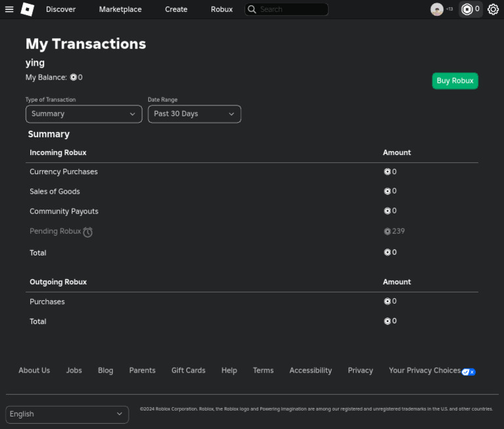Click the Pending Robux clock icon
The height and width of the screenshot is (429, 504).
[88, 232]
